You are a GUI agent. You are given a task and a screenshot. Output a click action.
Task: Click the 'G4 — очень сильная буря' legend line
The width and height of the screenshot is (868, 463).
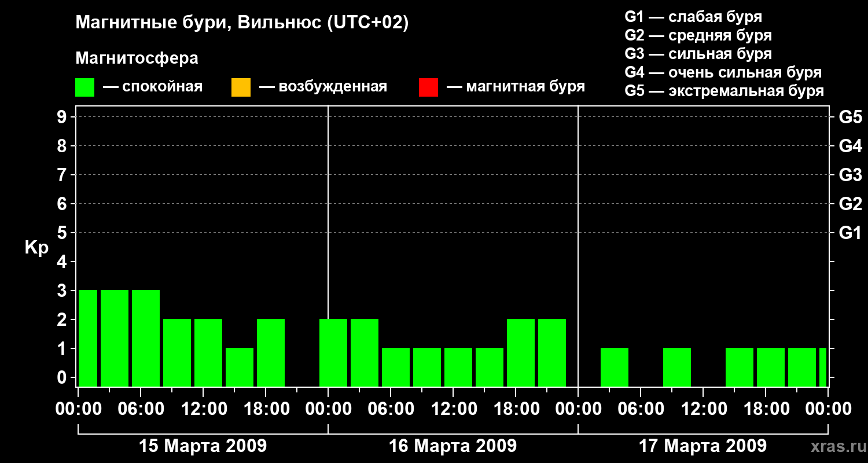723,72
